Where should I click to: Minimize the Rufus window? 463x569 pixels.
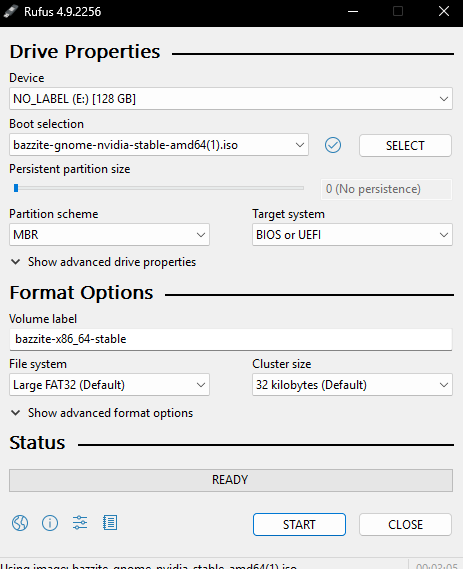[x=353, y=12]
